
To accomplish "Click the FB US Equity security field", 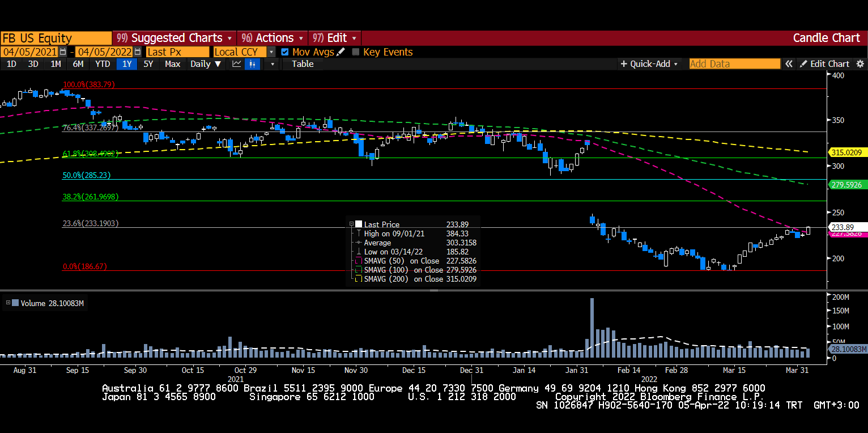I will click(56, 38).
